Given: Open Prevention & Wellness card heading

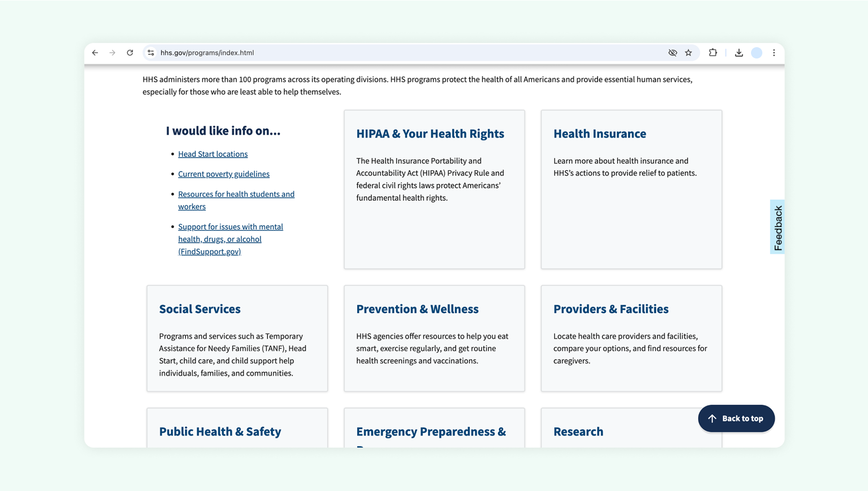Looking at the screenshot, I should (x=417, y=309).
